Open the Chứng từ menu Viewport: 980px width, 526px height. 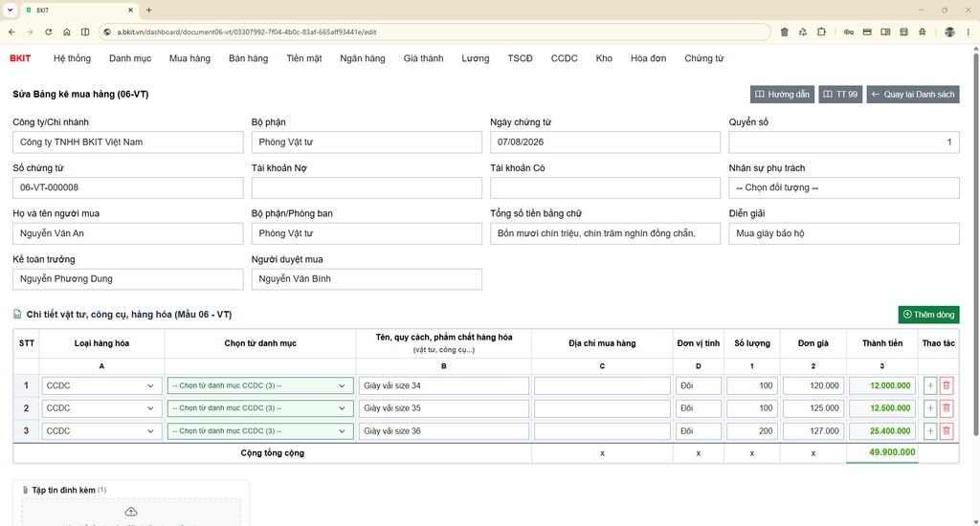coord(703,58)
